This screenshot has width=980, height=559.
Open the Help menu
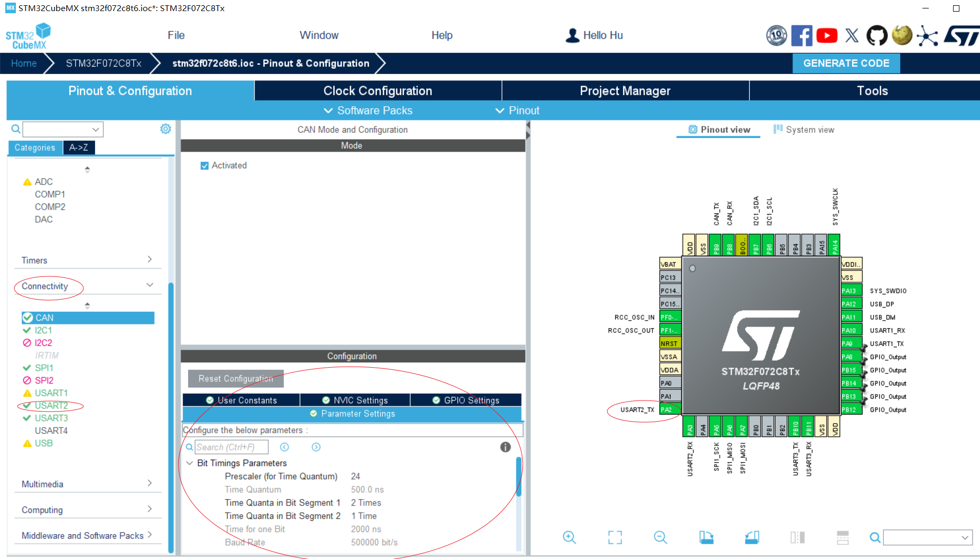coord(442,35)
